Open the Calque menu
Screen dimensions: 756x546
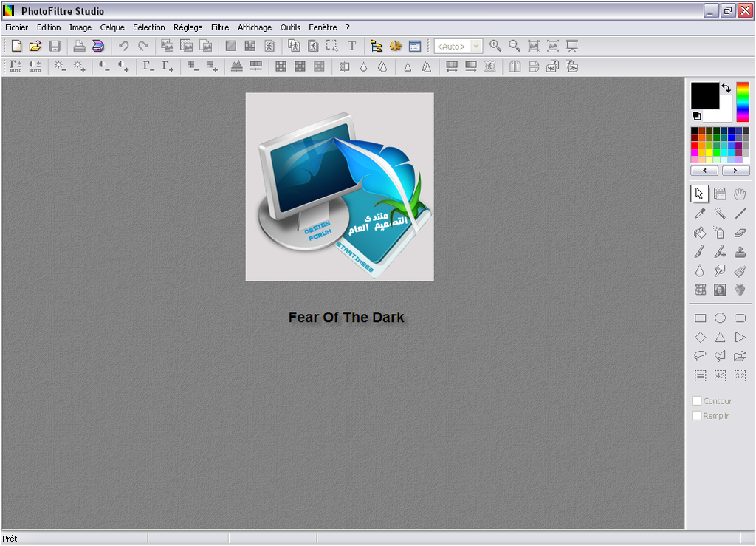pos(112,27)
